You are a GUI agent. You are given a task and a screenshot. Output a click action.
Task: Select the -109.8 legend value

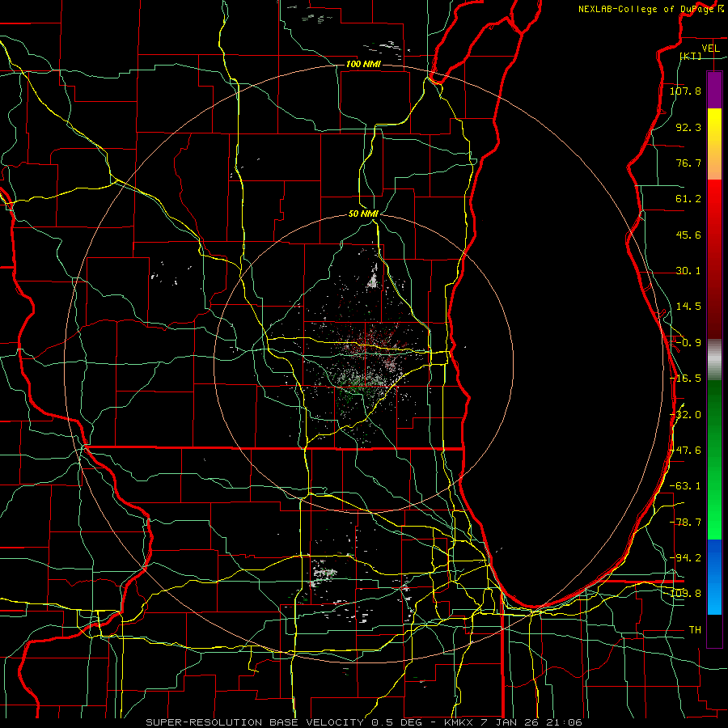click(685, 594)
